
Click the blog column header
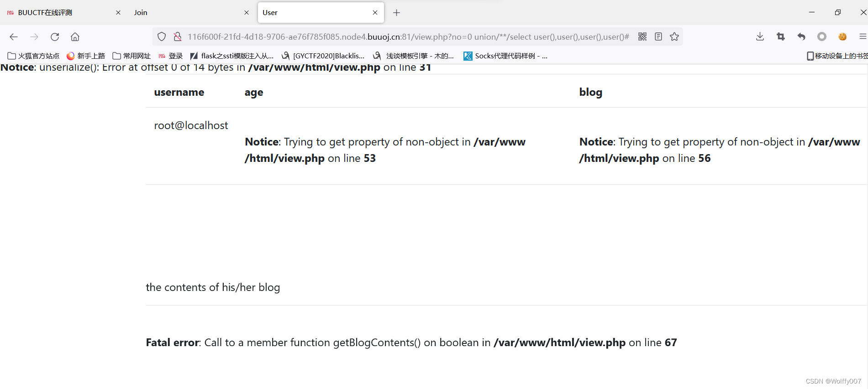[591, 92]
